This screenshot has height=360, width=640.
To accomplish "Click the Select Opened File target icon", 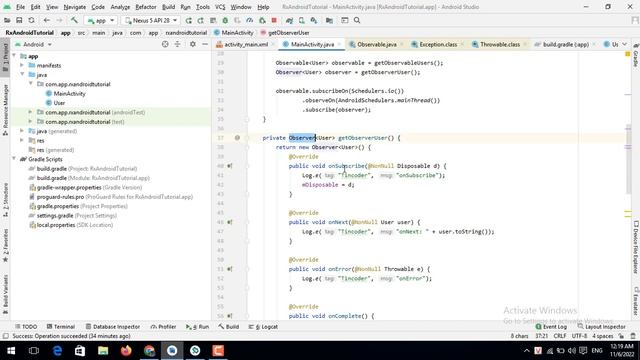I will (x=165, y=44).
